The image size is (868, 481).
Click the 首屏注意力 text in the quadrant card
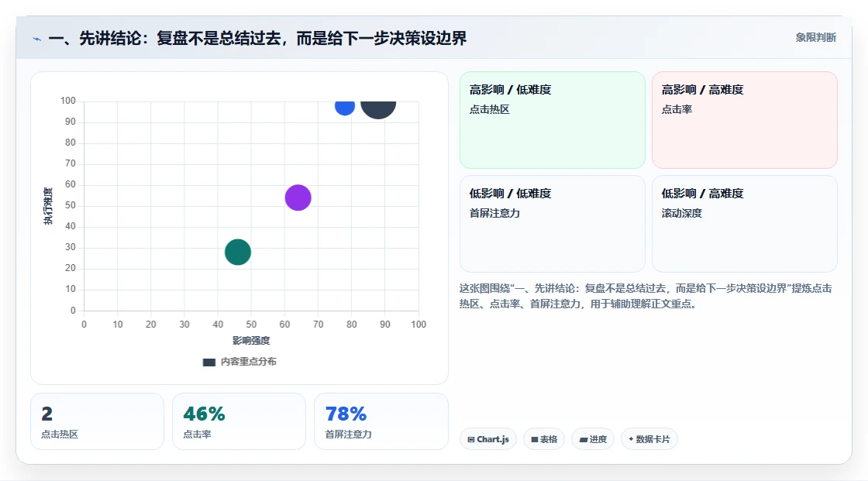[x=494, y=213]
